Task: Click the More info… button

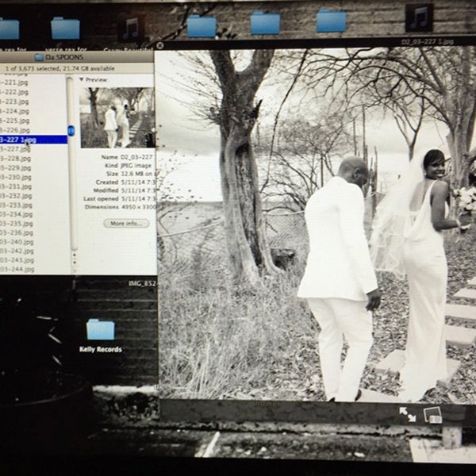Action: 126,223
